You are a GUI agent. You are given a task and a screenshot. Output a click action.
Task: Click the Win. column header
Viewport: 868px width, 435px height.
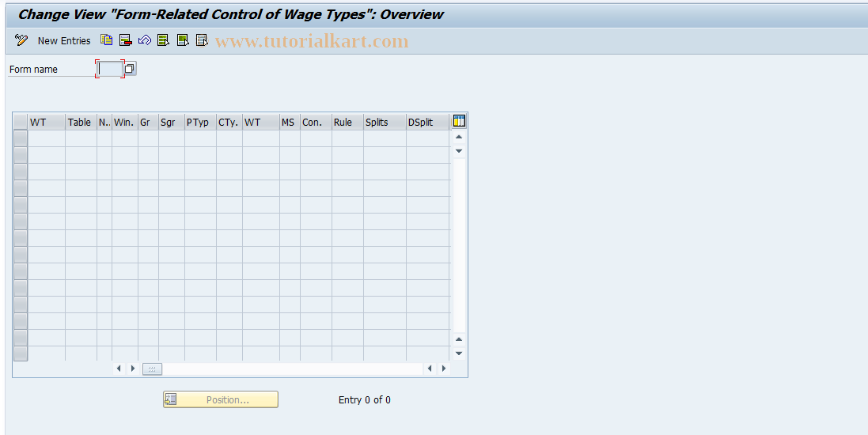pos(125,123)
